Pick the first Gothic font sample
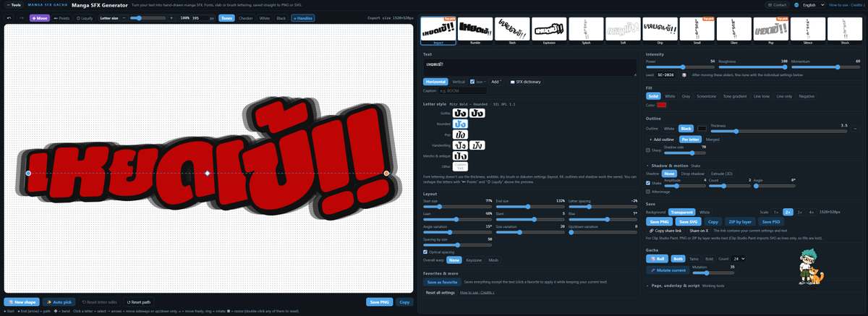 click(460, 114)
